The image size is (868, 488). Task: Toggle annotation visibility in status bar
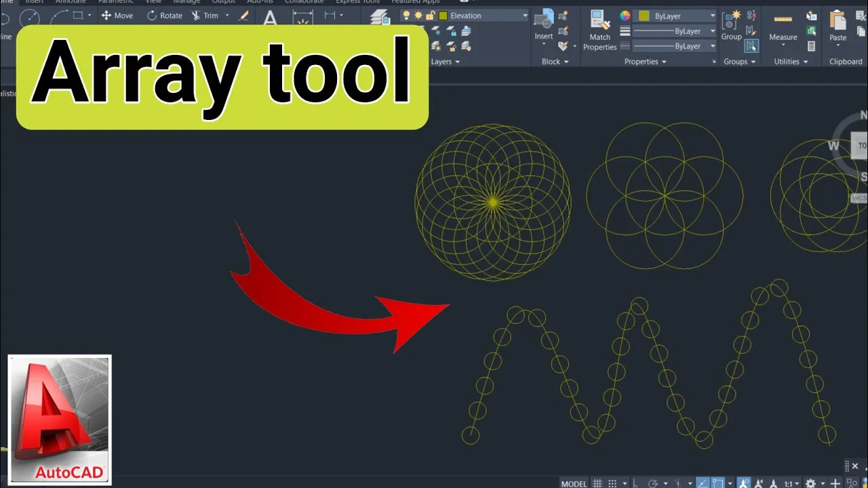point(744,483)
